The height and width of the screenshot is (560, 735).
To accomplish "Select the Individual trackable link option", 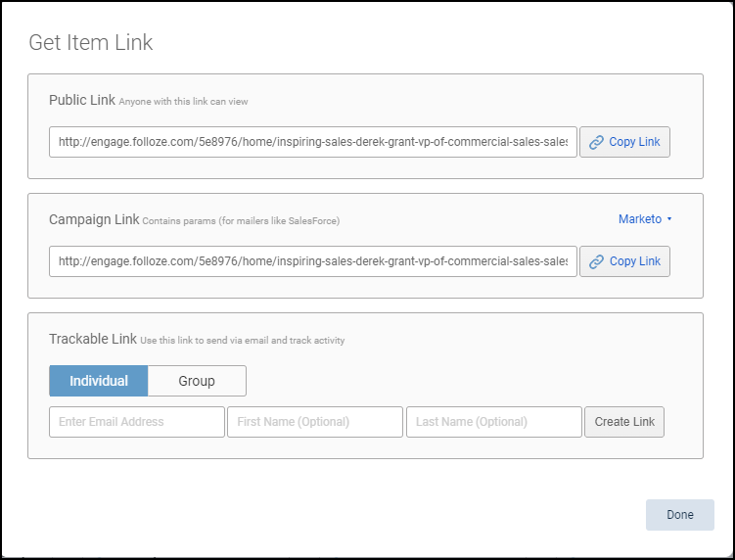I will [x=98, y=381].
